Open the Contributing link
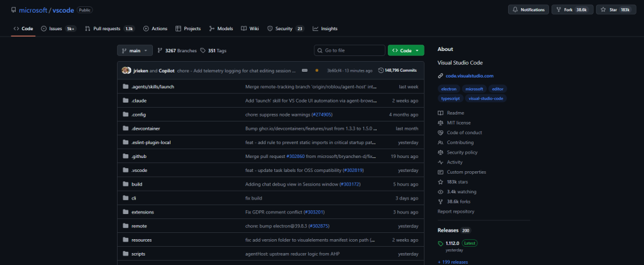Screen dimensions: 644x265 click(x=455, y=142)
